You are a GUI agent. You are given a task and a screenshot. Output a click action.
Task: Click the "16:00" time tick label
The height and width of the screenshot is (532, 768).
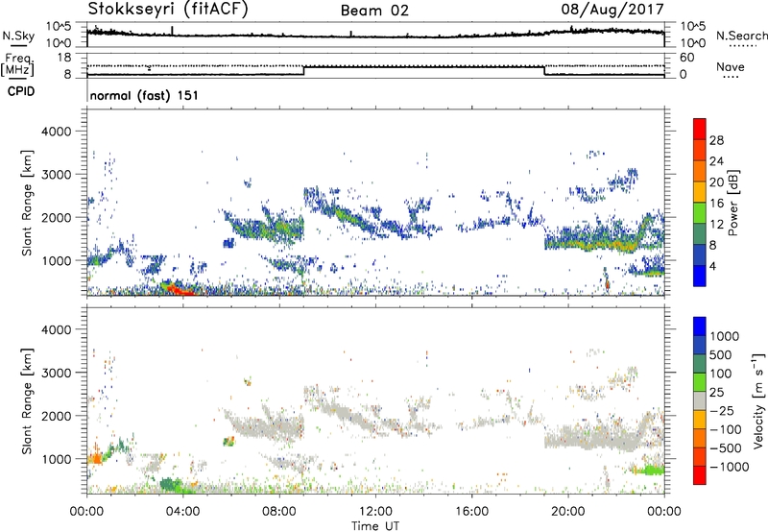[471, 512]
